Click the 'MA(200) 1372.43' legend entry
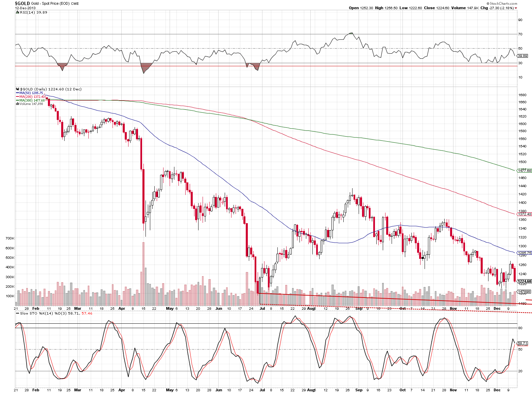532x393 pixels. point(32,97)
